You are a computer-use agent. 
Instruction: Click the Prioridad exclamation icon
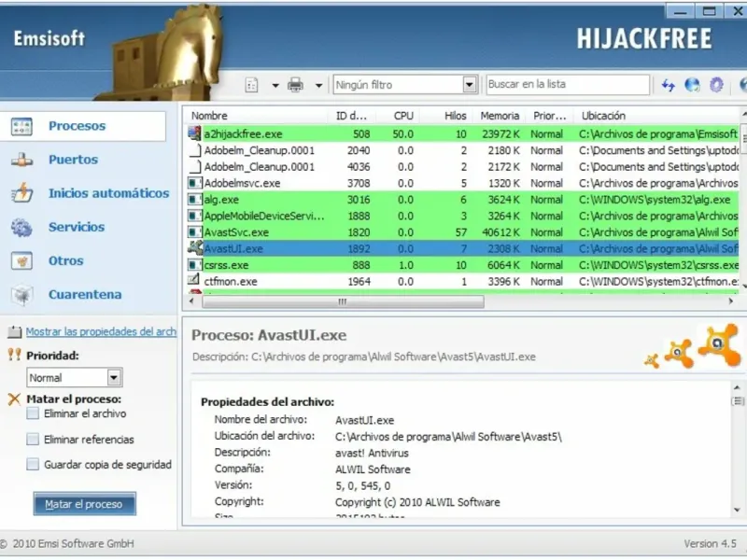pyautogui.click(x=15, y=355)
